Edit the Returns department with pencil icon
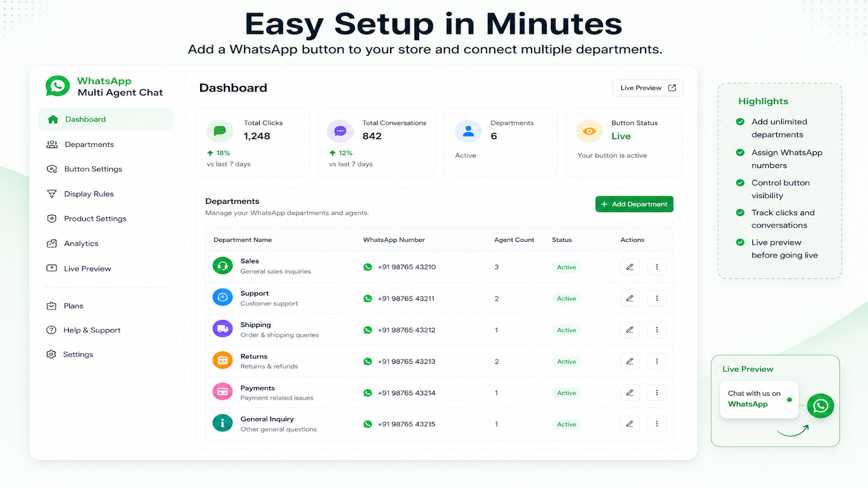 pyautogui.click(x=630, y=361)
